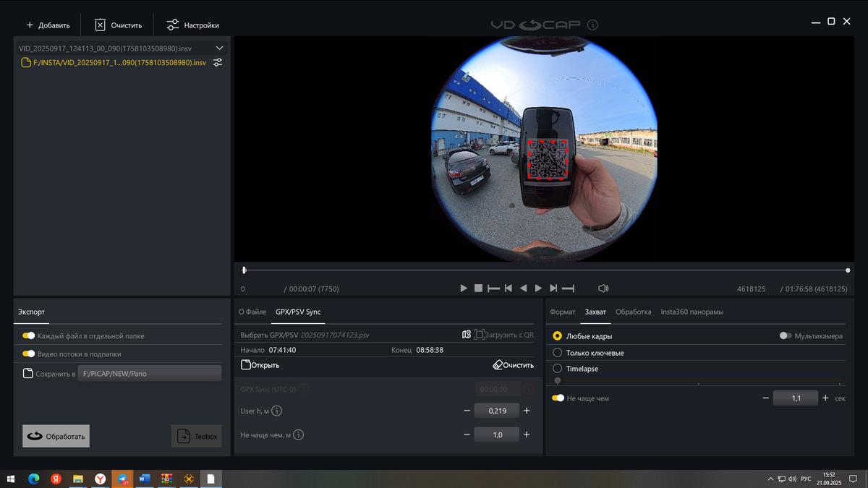The height and width of the screenshot is (488, 868).
Task: Step one frame forward
Action: [x=538, y=288]
